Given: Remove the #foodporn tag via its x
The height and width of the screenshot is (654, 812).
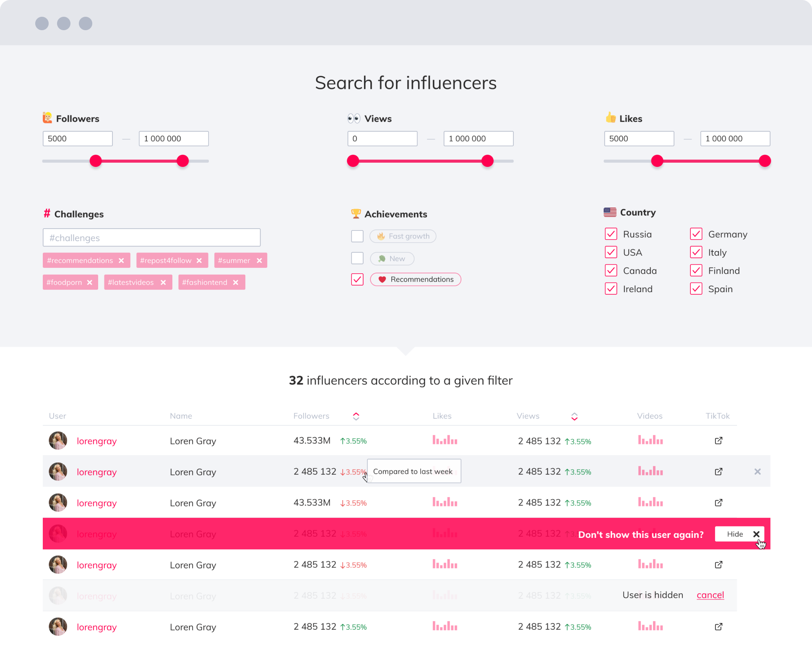Looking at the screenshot, I should click(x=90, y=283).
